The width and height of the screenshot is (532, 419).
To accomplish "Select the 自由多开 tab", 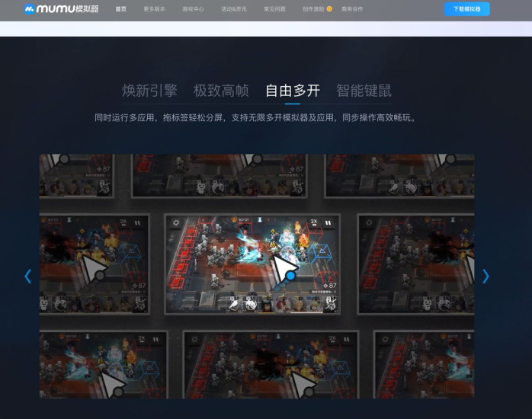I will pos(293,91).
